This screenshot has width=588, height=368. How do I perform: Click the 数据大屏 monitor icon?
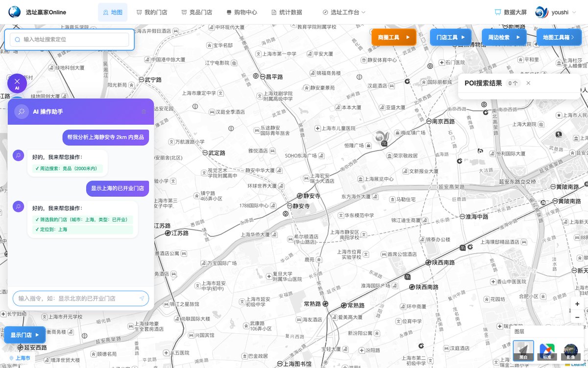[x=498, y=12]
